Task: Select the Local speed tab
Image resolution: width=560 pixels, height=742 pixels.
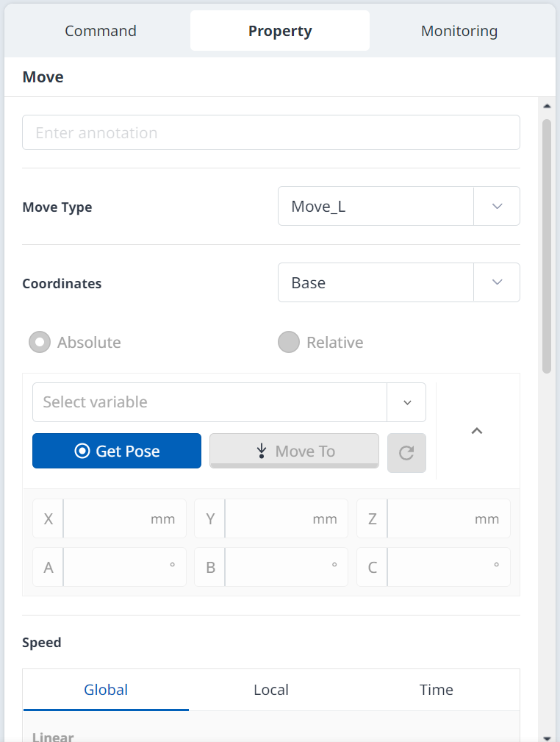Action: click(271, 690)
